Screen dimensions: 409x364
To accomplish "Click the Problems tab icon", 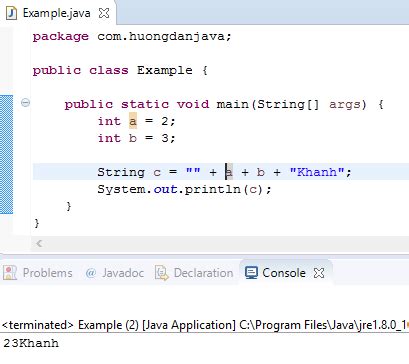I will (x=10, y=273).
